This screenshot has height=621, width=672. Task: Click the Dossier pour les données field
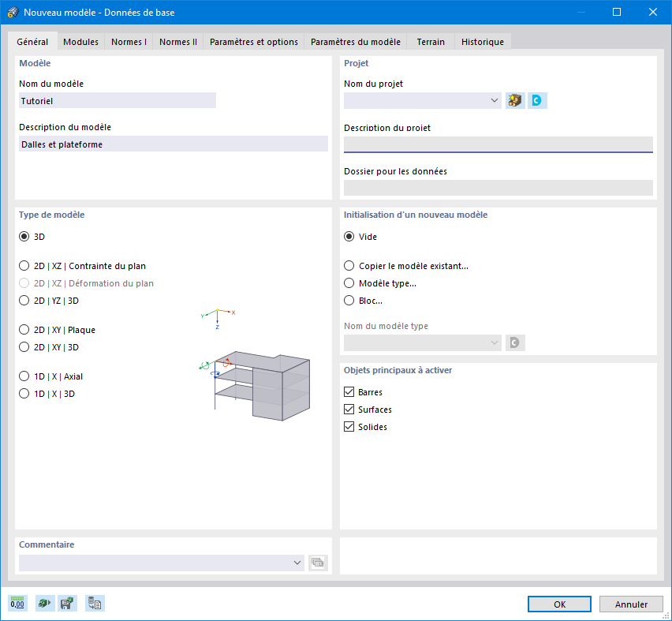click(x=498, y=188)
